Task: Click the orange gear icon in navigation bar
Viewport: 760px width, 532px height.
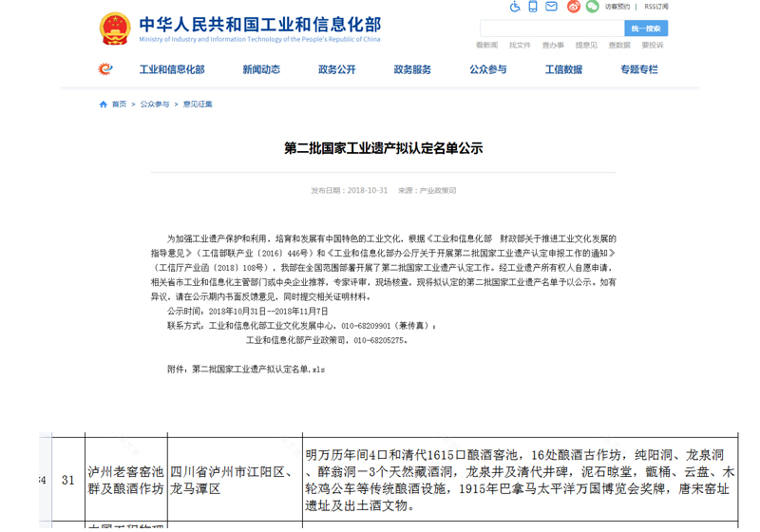Action: coord(105,69)
